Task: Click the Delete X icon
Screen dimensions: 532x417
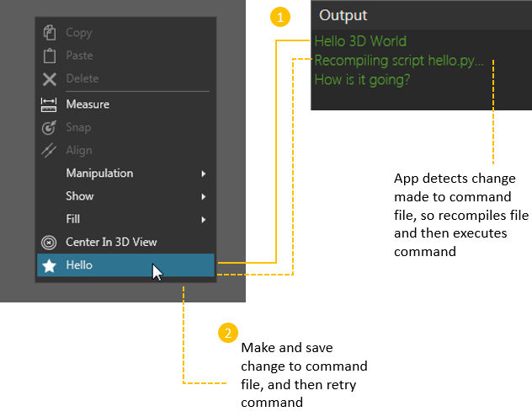Action: coord(50,78)
